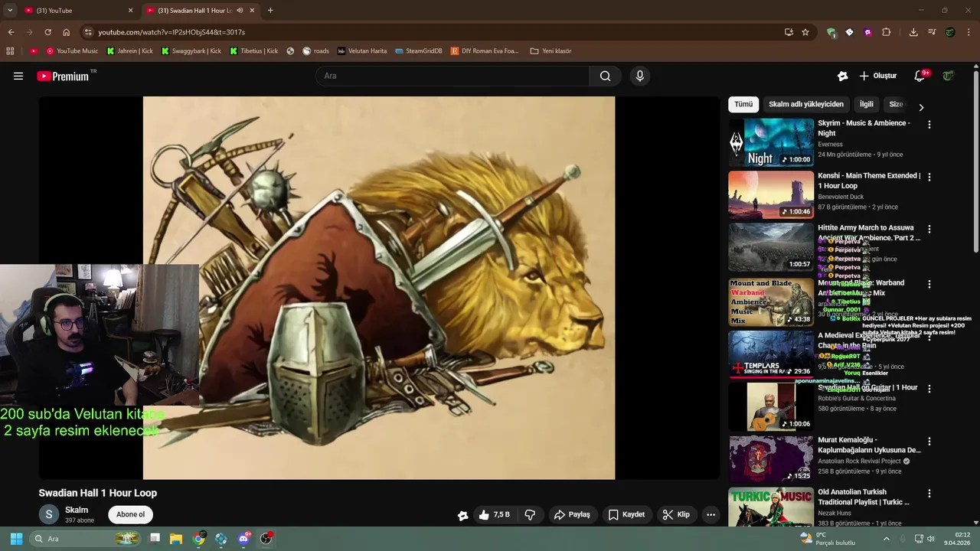Open more actions ellipsis below video
The image size is (980, 551).
point(710,515)
